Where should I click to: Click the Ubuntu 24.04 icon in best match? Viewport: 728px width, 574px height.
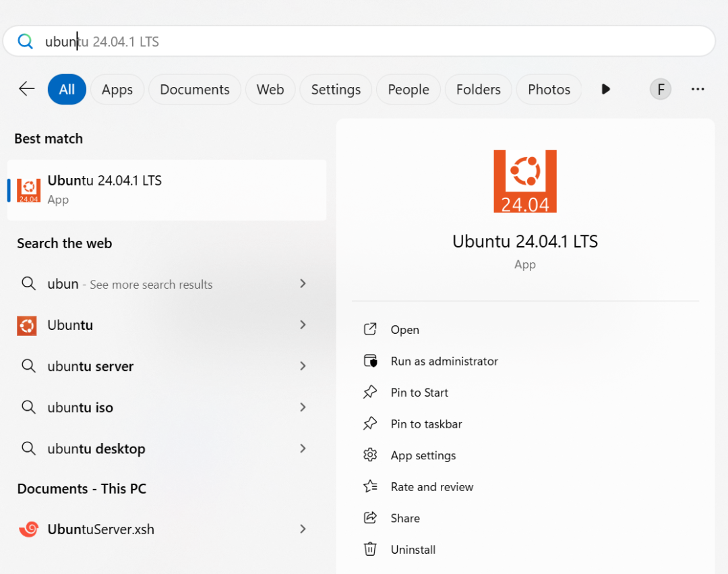(29, 190)
